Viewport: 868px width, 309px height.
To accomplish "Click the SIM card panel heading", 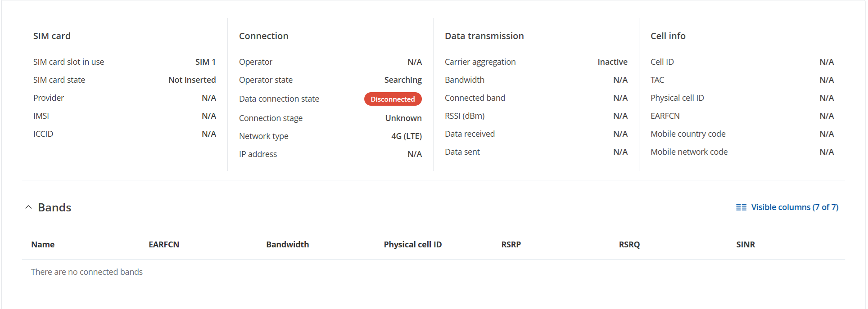I will (52, 36).
